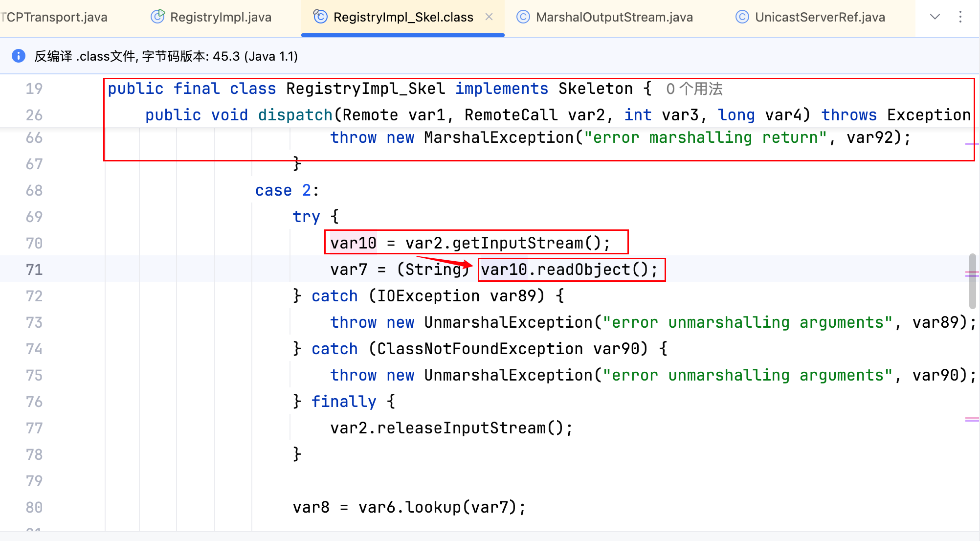Switch to the TCPTransport.java tab
Screen dimensions: 980x541
coord(54,17)
